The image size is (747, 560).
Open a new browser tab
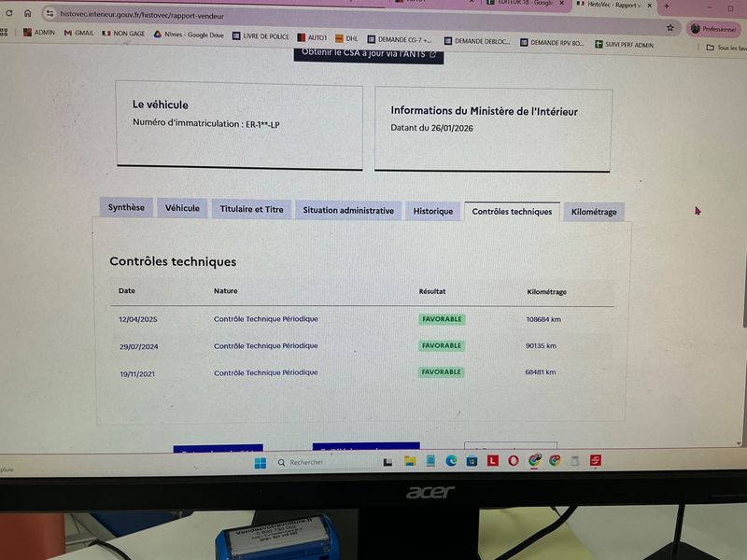[667, 7]
